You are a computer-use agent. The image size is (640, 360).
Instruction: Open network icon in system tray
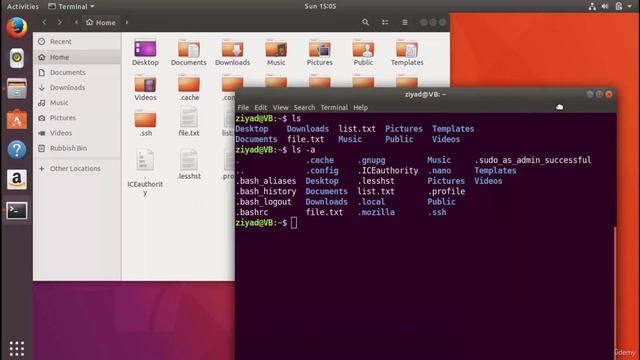tap(592, 6)
